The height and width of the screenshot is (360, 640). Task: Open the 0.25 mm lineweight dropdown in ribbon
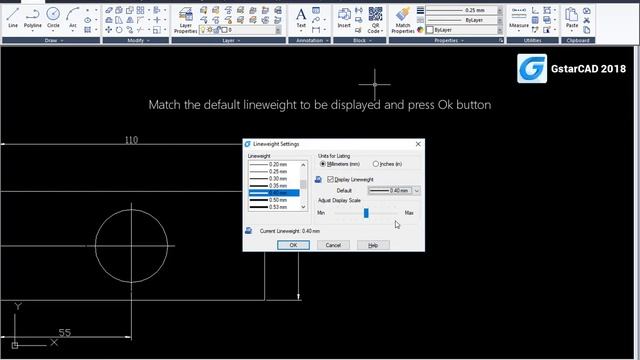click(500, 10)
